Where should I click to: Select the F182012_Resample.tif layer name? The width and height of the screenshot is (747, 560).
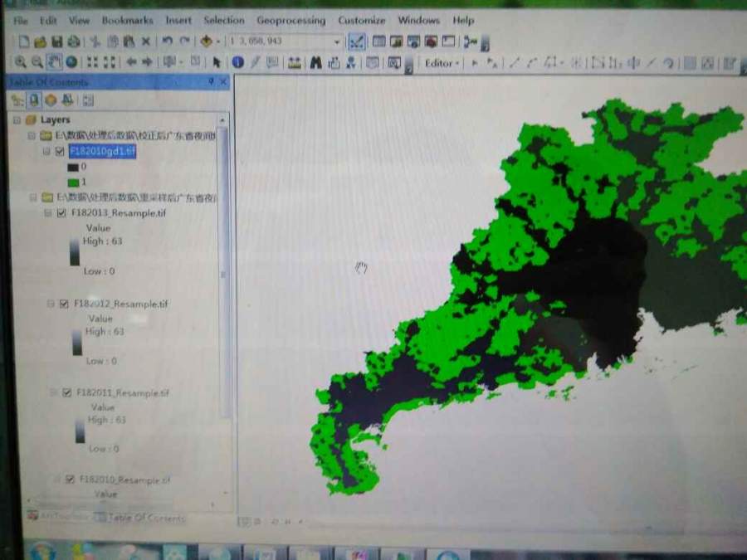tap(121, 304)
